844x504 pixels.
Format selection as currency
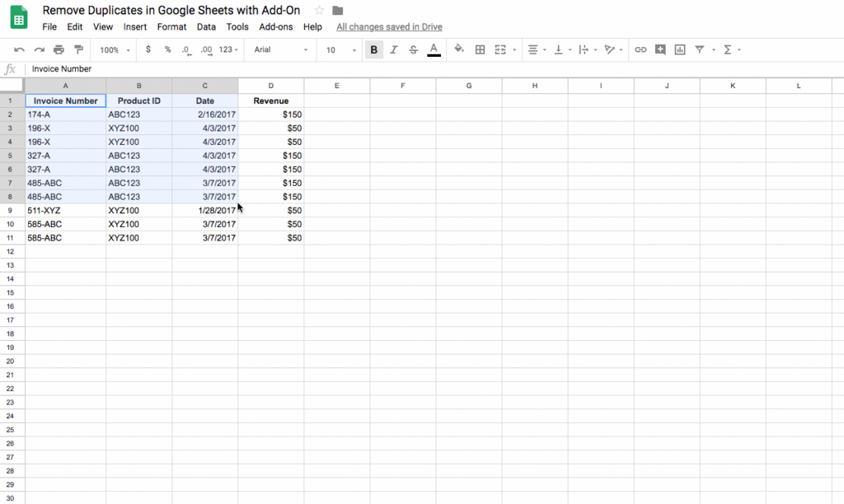[149, 49]
